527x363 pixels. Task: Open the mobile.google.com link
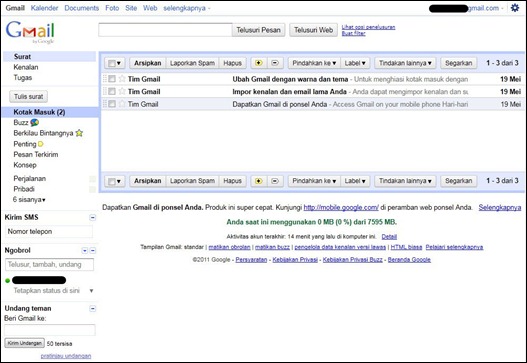(x=341, y=207)
